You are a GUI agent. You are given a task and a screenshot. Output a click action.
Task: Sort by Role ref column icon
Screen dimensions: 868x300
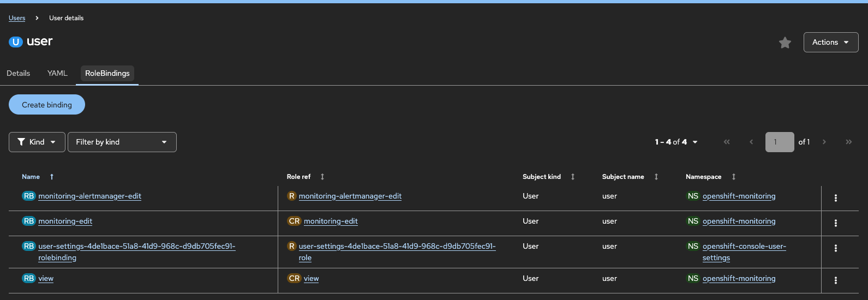pyautogui.click(x=322, y=177)
